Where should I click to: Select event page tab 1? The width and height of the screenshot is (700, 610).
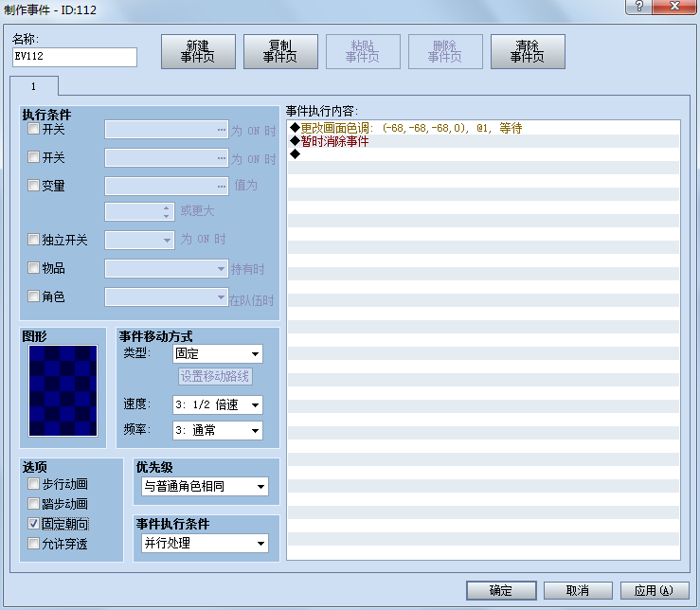[34, 86]
